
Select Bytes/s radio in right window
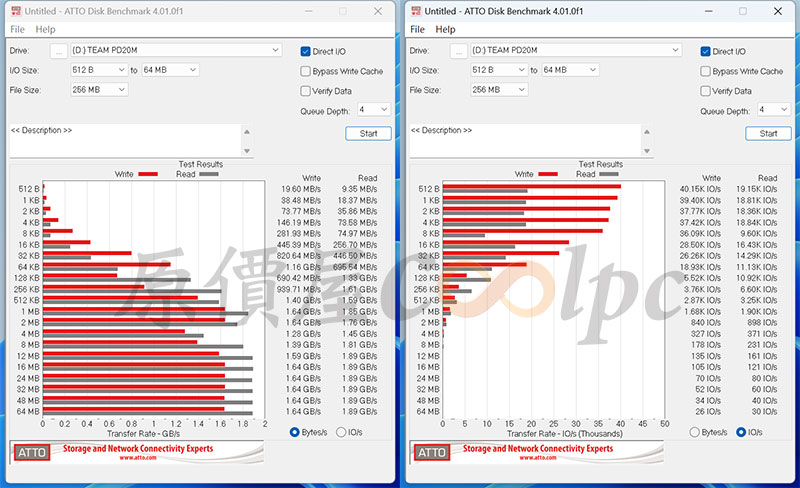[x=694, y=432]
